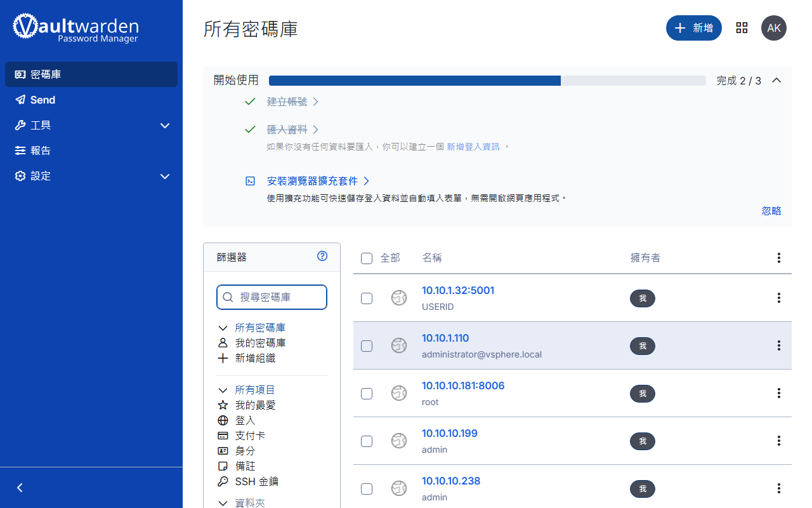This screenshot has width=812, height=508.
Task: Open the 10.10.10.181:8006 entry
Action: click(463, 385)
